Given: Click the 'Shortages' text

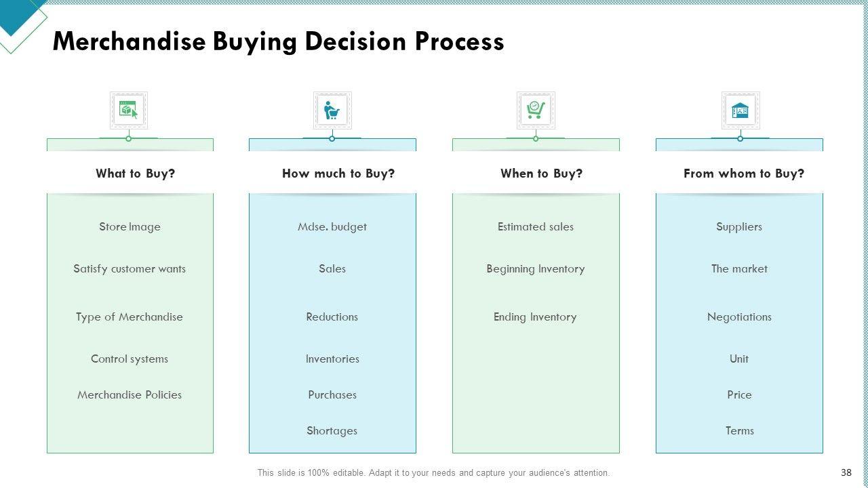Looking at the screenshot, I should point(332,431).
